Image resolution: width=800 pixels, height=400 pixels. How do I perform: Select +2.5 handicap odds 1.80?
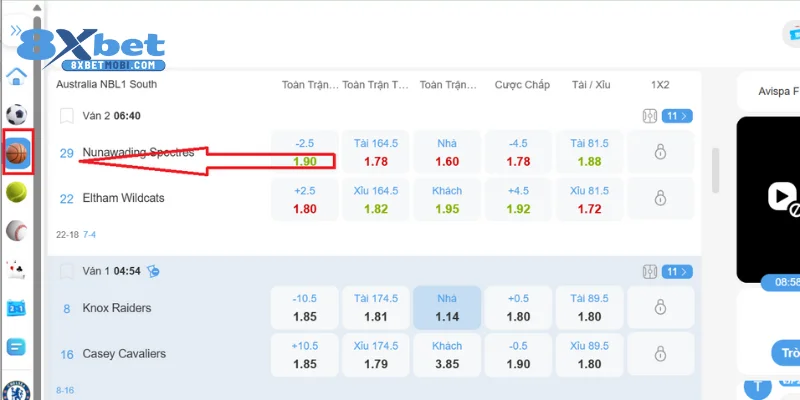[305, 199]
